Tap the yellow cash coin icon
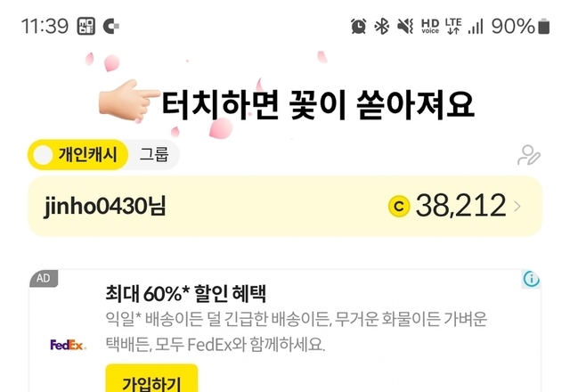The width and height of the screenshot is (570, 392). pos(399,206)
